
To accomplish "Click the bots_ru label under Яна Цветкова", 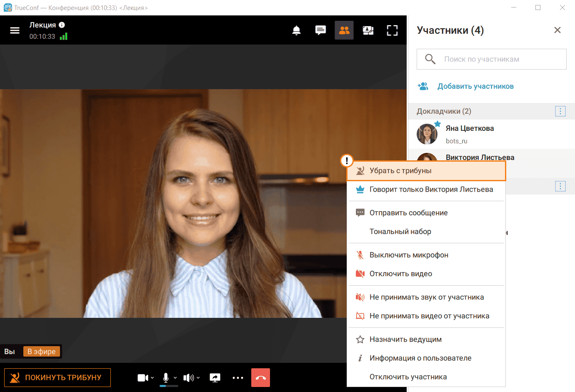I will (x=457, y=141).
